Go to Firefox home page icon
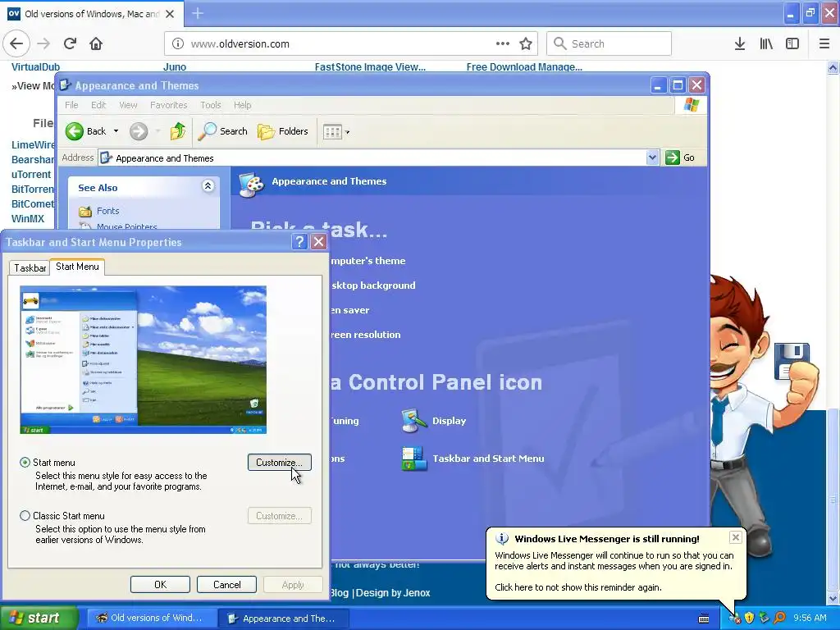Image resolution: width=840 pixels, height=630 pixels. point(96,43)
